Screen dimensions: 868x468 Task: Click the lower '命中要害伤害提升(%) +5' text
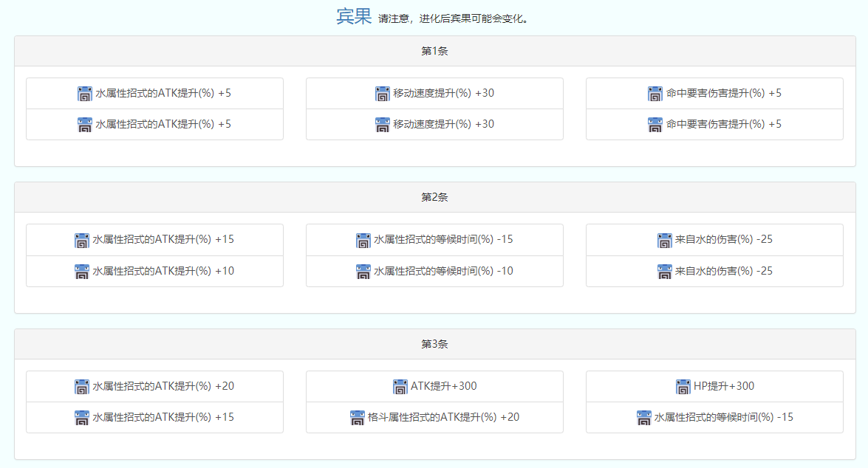[724, 124]
